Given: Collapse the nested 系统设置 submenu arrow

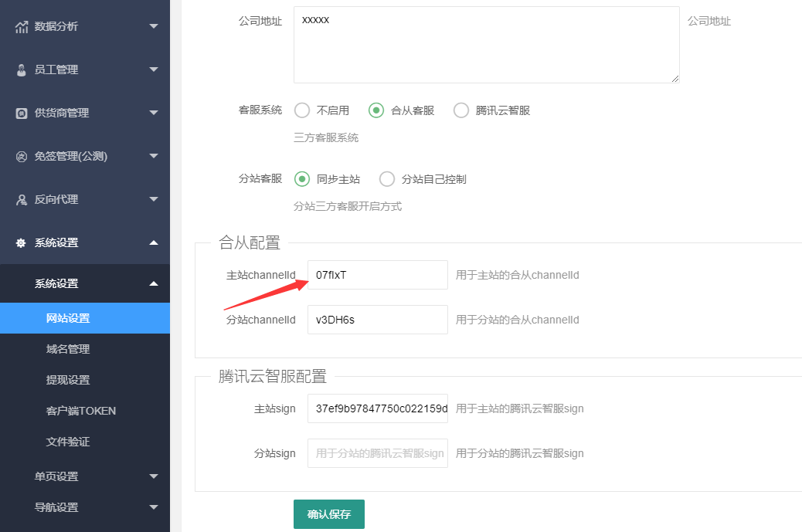Looking at the screenshot, I should click(154, 283).
